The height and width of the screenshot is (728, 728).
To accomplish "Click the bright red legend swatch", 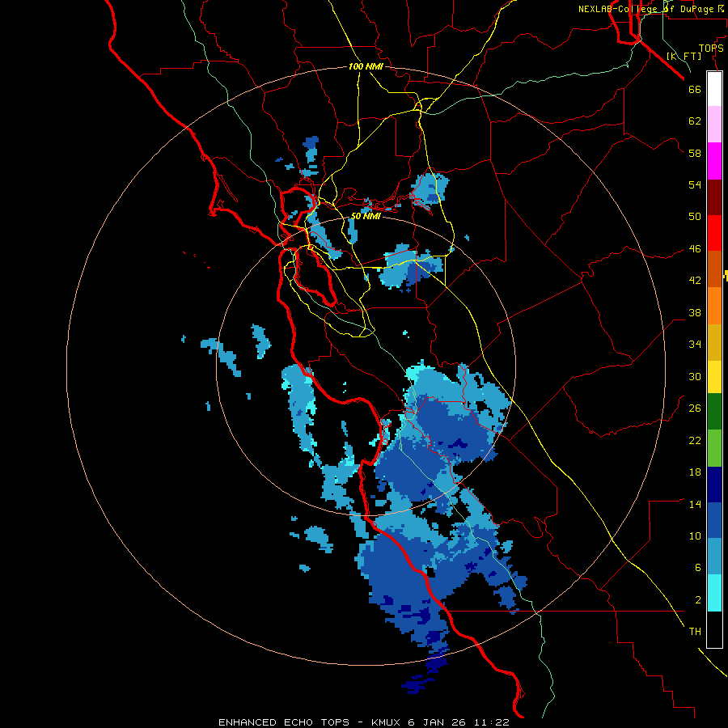I will 714,233.
